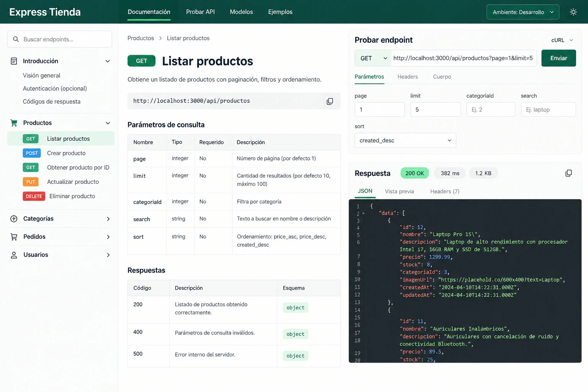Open the sort created_desc dropdown
This screenshot has width=588, height=392.
point(405,140)
